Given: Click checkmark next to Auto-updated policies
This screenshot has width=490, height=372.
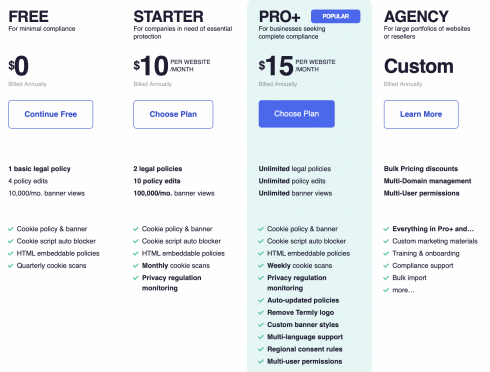Looking at the screenshot, I should pyautogui.click(x=261, y=300).
